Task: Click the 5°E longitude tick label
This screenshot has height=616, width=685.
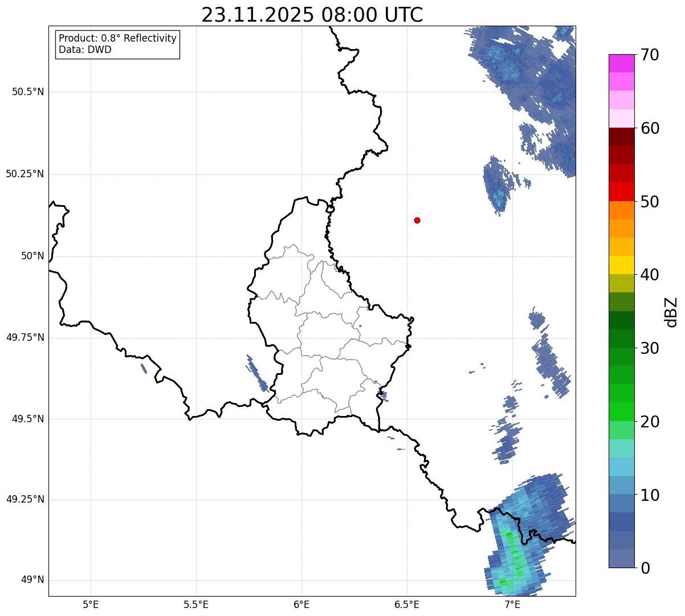Action: click(x=91, y=604)
